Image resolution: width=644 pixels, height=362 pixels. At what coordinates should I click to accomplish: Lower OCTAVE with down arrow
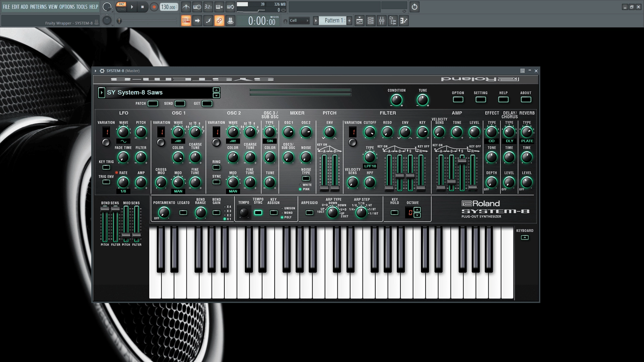pyautogui.click(x=417, y=215)
